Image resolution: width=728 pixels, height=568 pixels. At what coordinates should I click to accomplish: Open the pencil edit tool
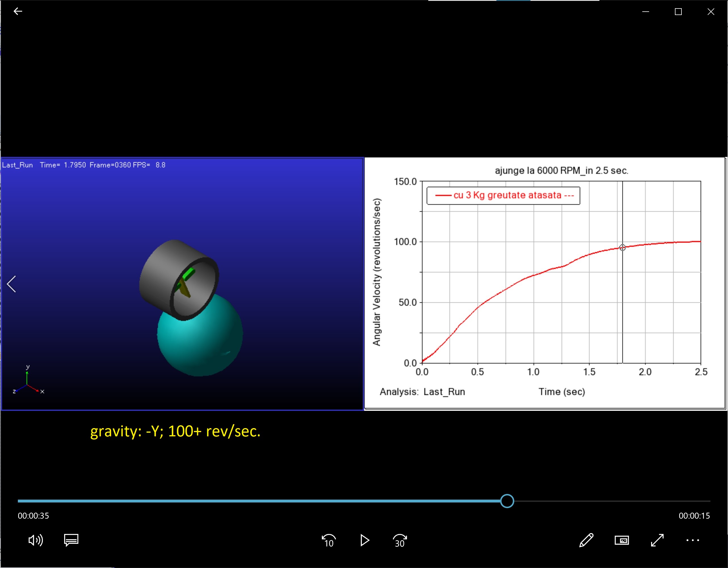tap(586, 540)
